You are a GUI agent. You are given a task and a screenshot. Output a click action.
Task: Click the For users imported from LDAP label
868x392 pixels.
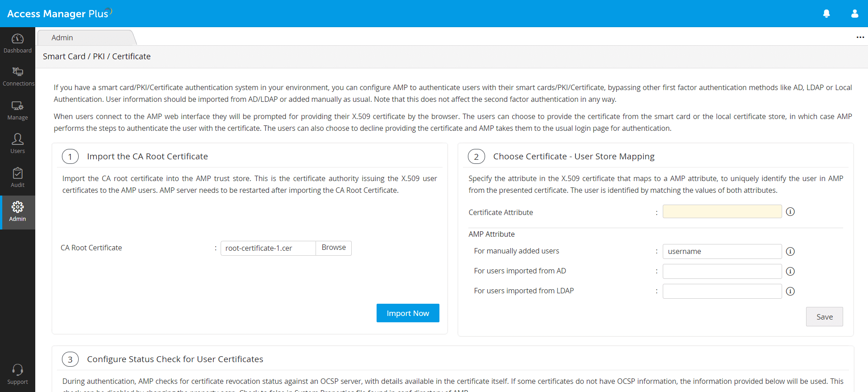[x=524, y=291]
